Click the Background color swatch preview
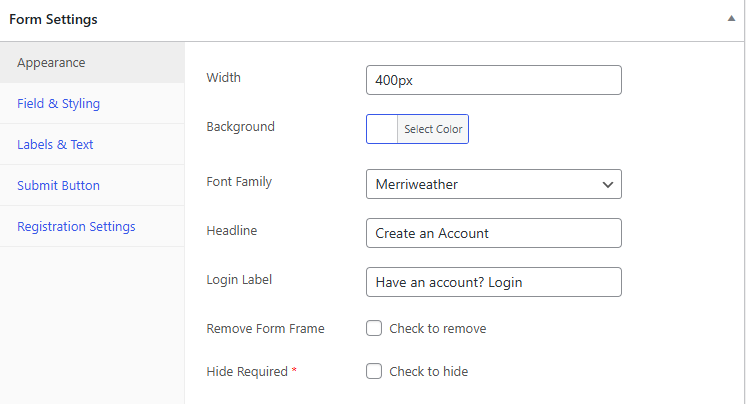Screen dimensions: 746x404 (x=382, y=129)
